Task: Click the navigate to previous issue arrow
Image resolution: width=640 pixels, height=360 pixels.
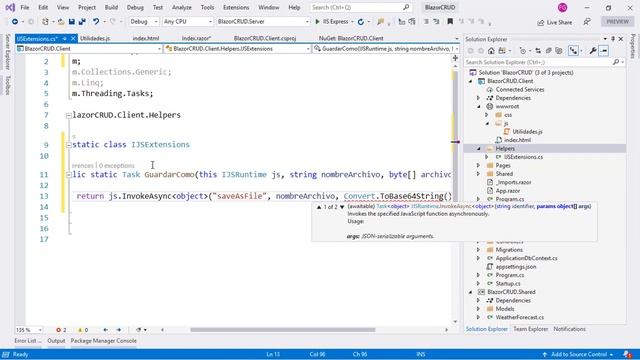Action: (106, 330)
